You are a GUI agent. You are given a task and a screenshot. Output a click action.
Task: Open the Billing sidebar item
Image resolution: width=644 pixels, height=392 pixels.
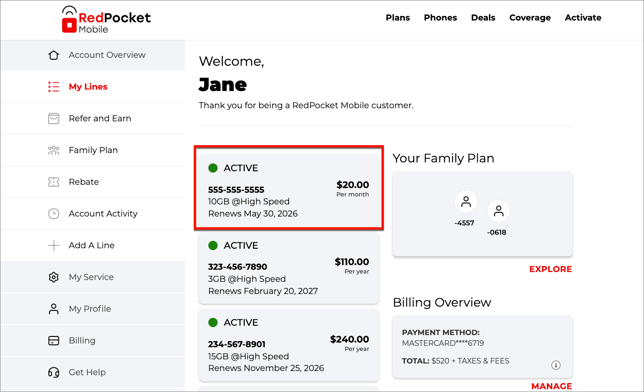pyautogui.click(x=93, y=341)
